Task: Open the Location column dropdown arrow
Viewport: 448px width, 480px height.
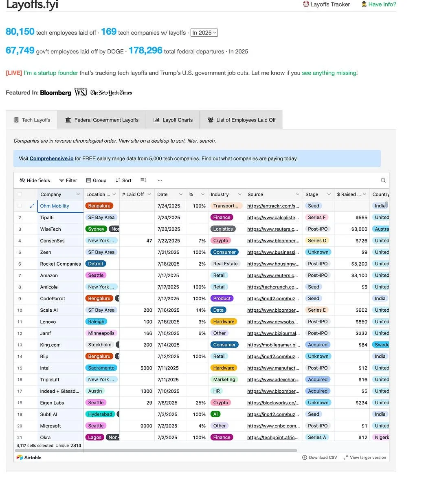Action: (x=114, y=194)
